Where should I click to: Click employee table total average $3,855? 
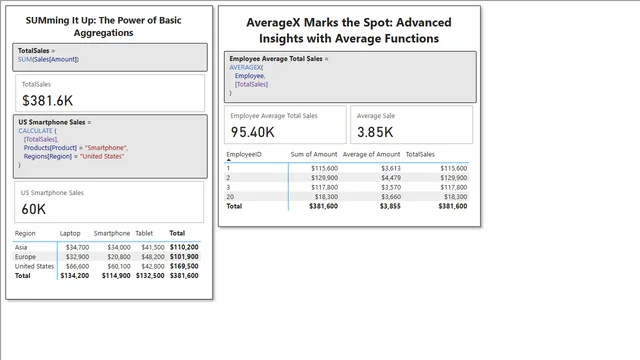click(x=390, y=206)
